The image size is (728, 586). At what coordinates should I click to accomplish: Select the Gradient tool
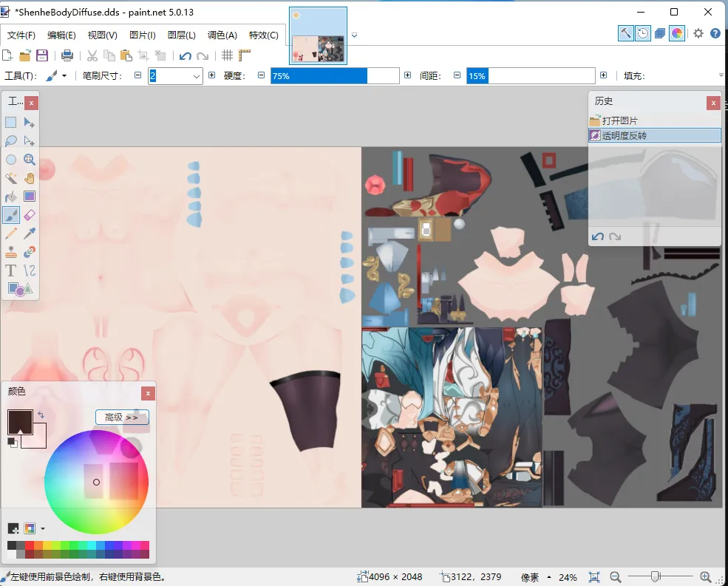30,197
